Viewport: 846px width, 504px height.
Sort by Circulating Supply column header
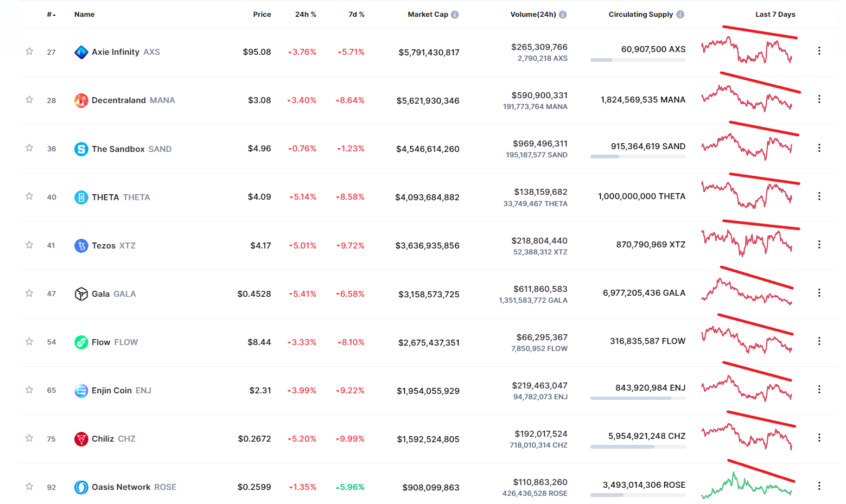640,15
